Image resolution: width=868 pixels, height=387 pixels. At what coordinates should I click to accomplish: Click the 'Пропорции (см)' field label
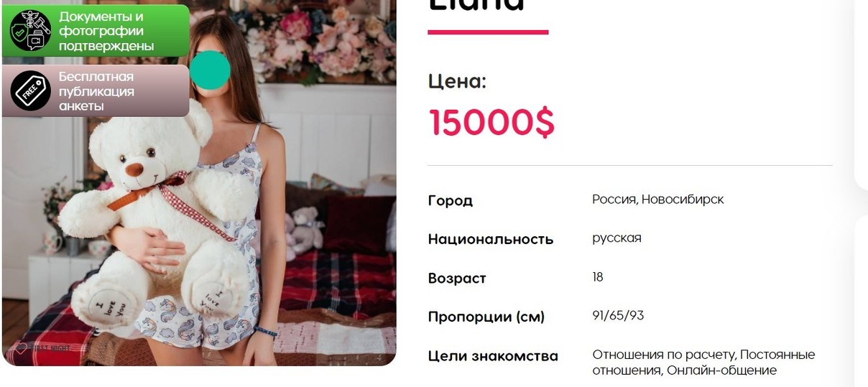tap(486, 317)
